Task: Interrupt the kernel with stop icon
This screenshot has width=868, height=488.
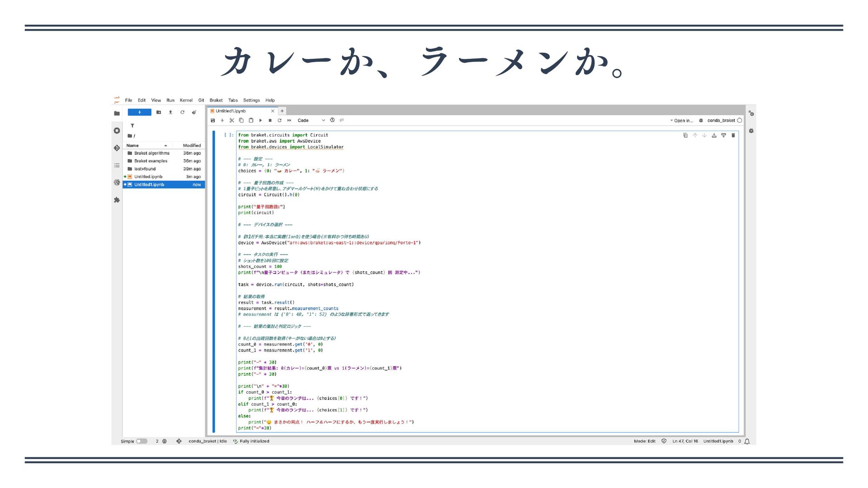Action: pos(270,121)
